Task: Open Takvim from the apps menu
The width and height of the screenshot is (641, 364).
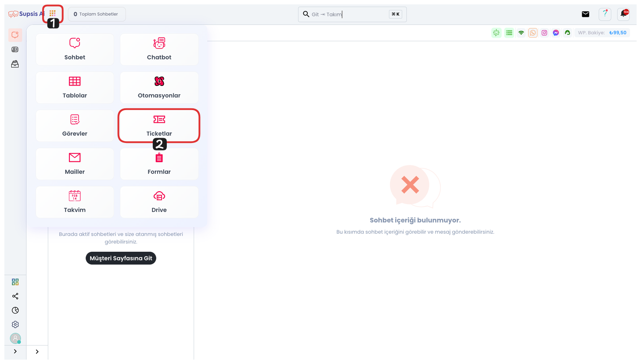Action: click(75, 202)
